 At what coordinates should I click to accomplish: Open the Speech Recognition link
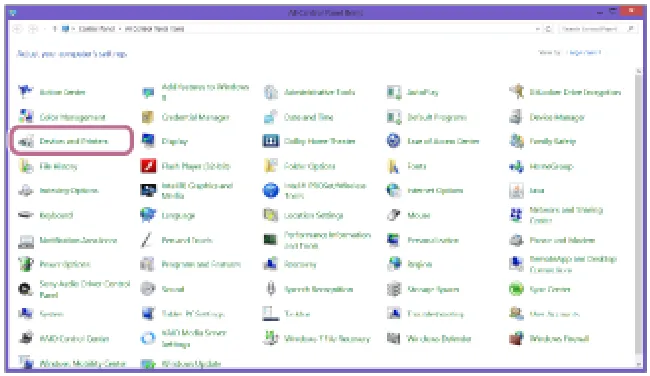point(318,289)
